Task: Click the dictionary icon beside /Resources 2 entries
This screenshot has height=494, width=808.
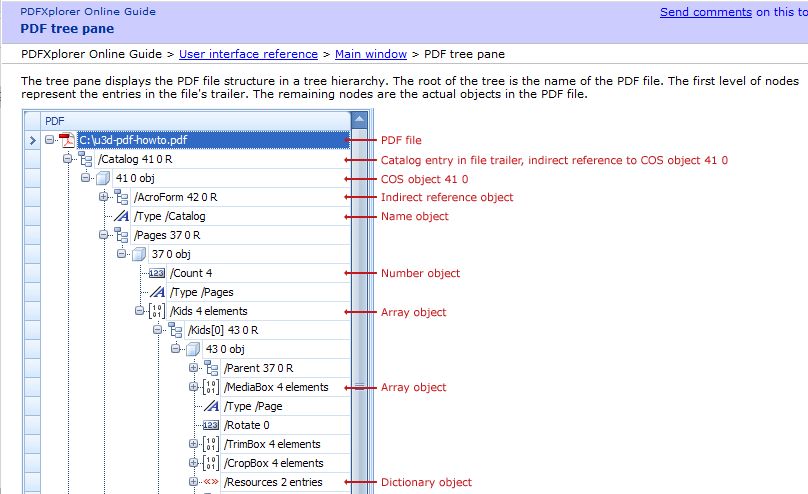Action: coord(211,482)
